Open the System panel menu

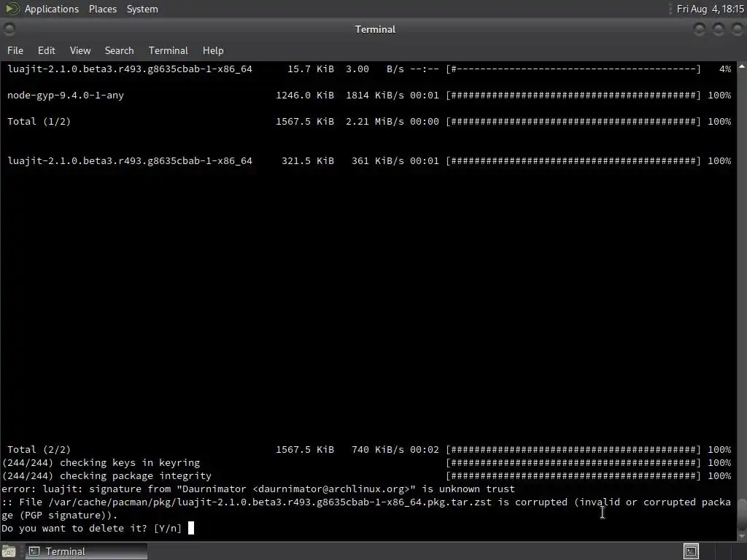(142, 9)
